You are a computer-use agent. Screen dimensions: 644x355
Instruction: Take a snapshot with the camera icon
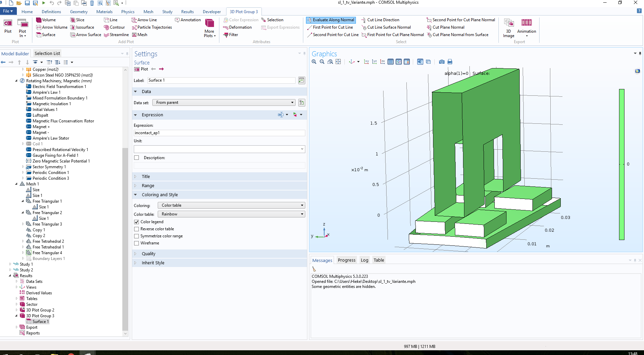point(441,62)
